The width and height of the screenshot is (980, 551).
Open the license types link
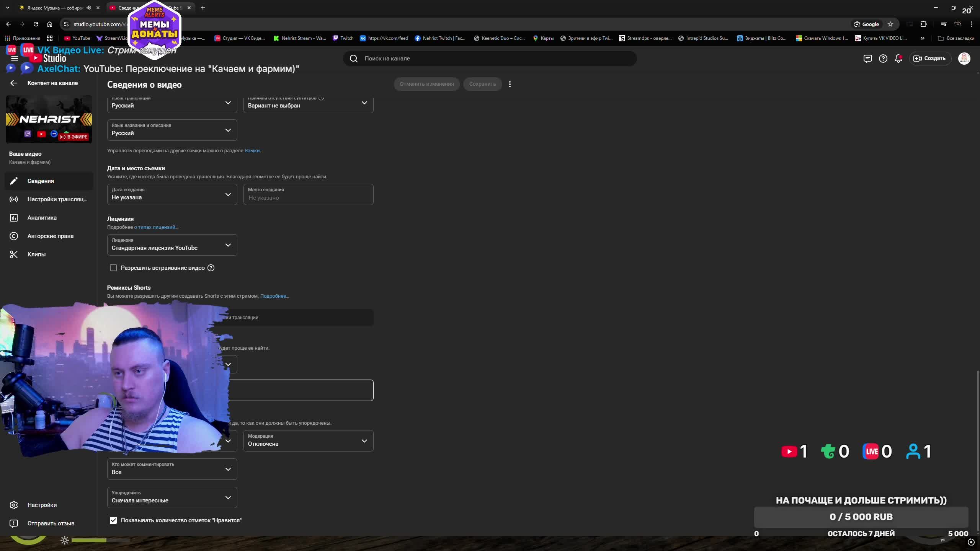[156, 227]
